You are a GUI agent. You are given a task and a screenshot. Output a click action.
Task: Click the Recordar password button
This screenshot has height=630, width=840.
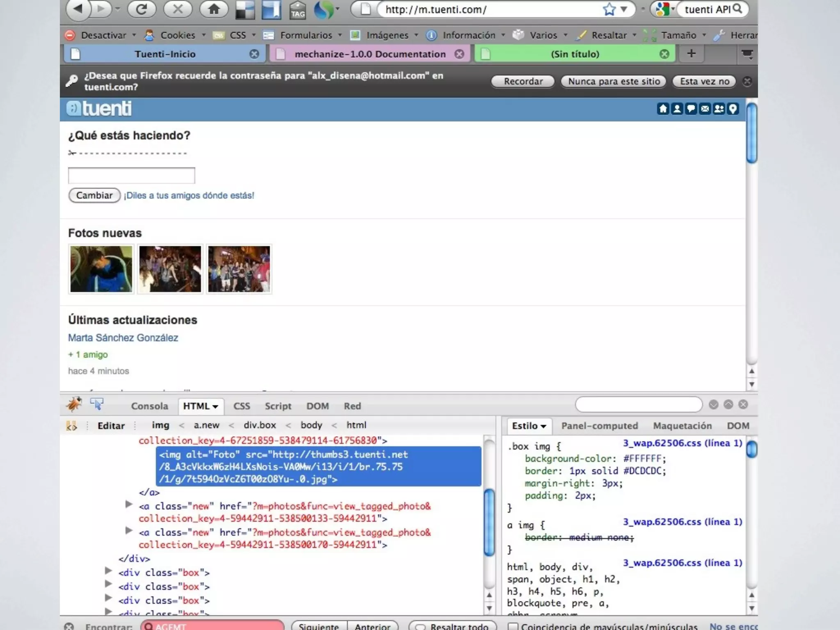tap(523, 81)
